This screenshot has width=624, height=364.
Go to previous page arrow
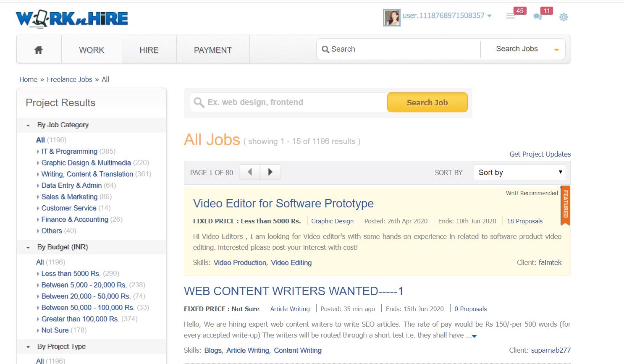click(x=250, y=172)
